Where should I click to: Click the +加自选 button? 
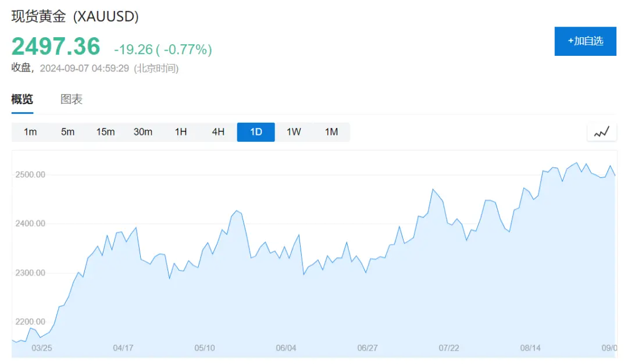(x=585, y=41)
